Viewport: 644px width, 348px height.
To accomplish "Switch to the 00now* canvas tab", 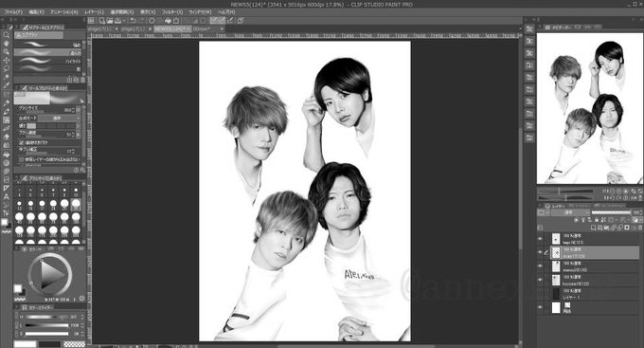I will pyautogui.click(x=208, y=28).
